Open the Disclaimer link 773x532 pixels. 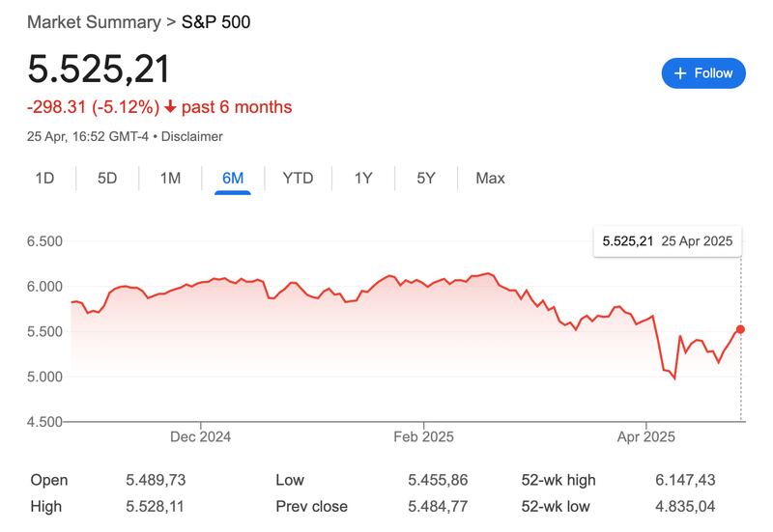[191, 137]
